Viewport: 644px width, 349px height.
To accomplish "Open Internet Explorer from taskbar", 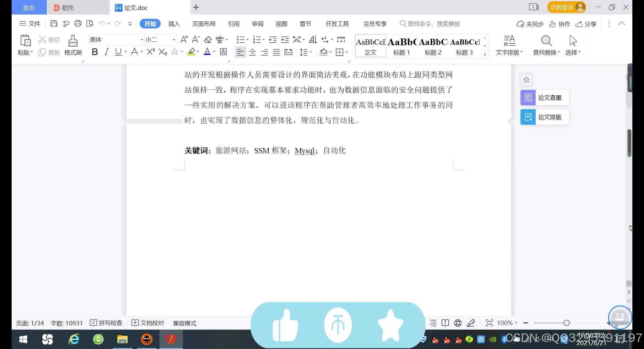I will point(74,339).
